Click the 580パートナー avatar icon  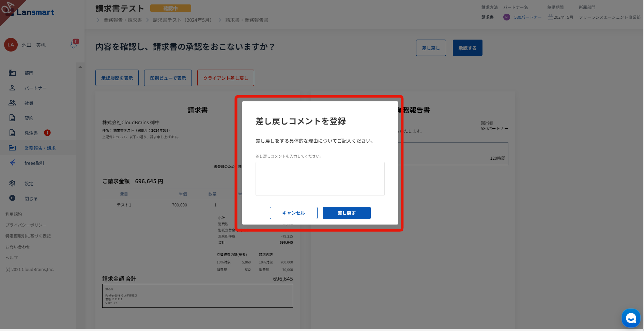pos(507,17)
